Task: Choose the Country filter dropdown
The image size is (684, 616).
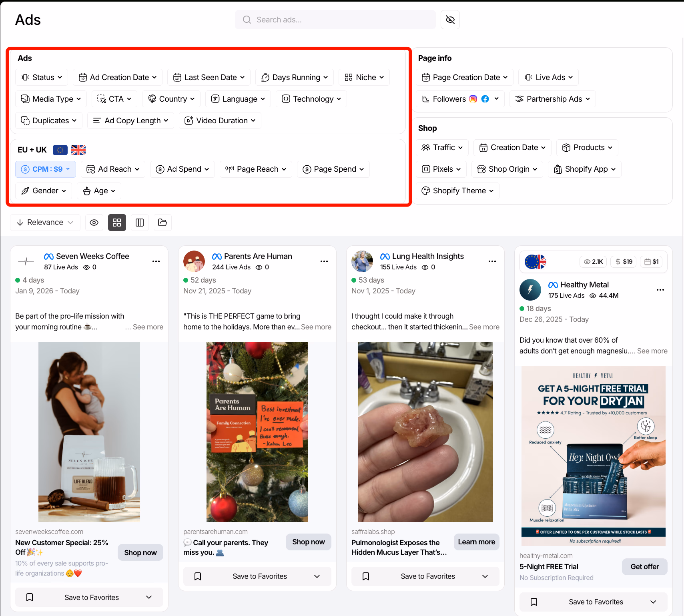Action: point(171,99)
